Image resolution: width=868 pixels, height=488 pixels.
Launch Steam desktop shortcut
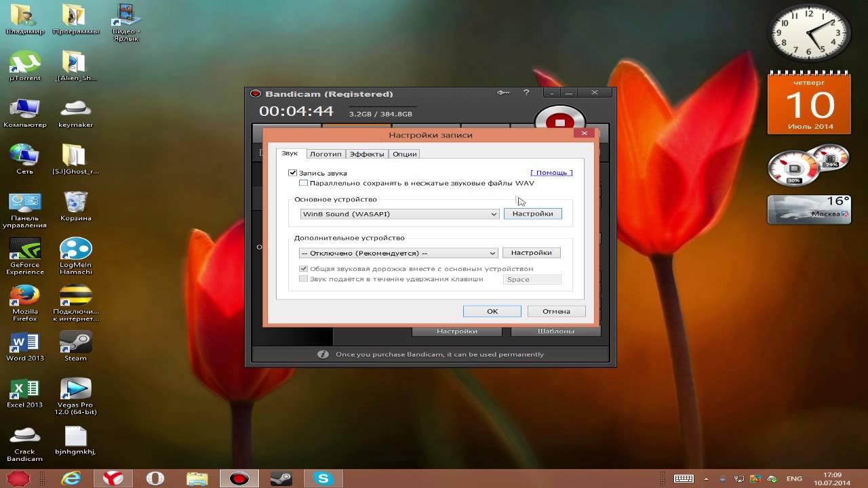point(75,346)
